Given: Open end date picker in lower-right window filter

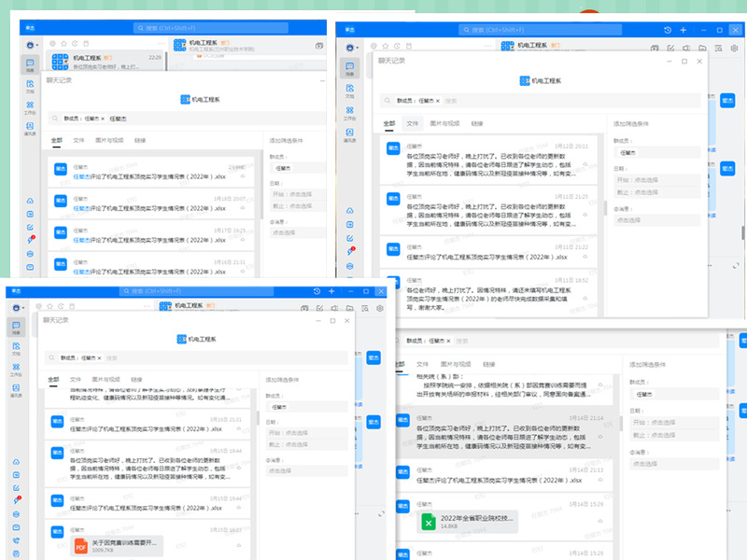Looking at the screenshot, I should 674,435.
